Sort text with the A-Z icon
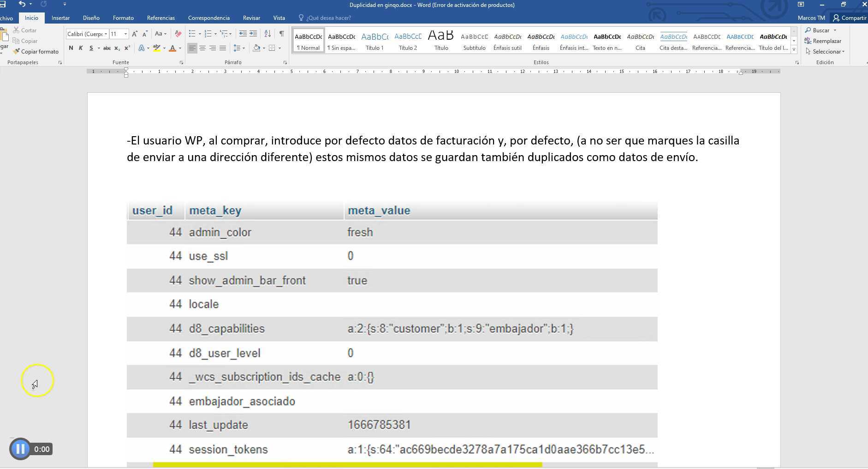Screen dimensions: 868x469 coord(268,34)
